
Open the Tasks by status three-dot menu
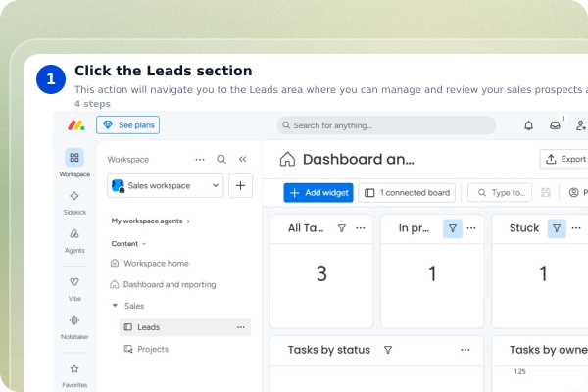coord(465,350)
